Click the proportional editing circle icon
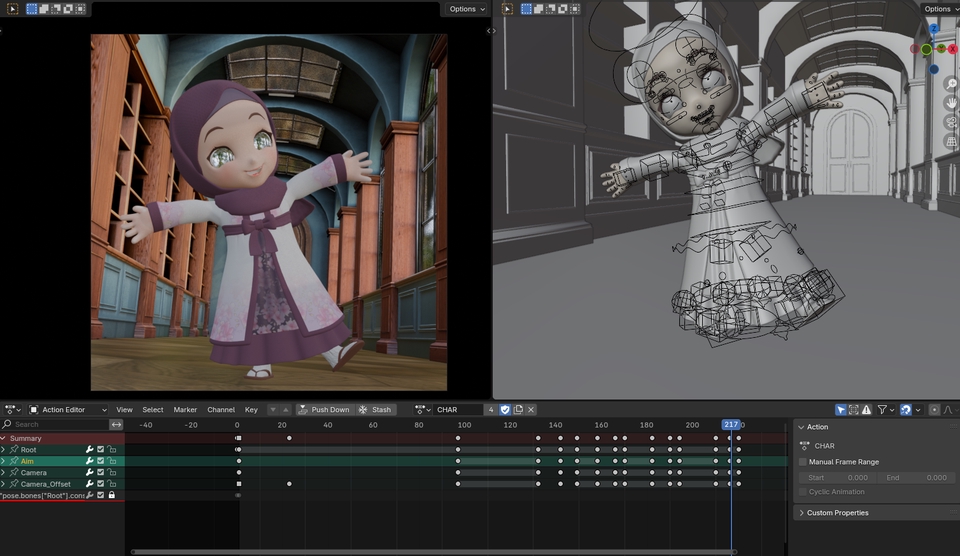The height and width of the screenshot is (556, 960). pyautogui.click(x=934, y=410)
